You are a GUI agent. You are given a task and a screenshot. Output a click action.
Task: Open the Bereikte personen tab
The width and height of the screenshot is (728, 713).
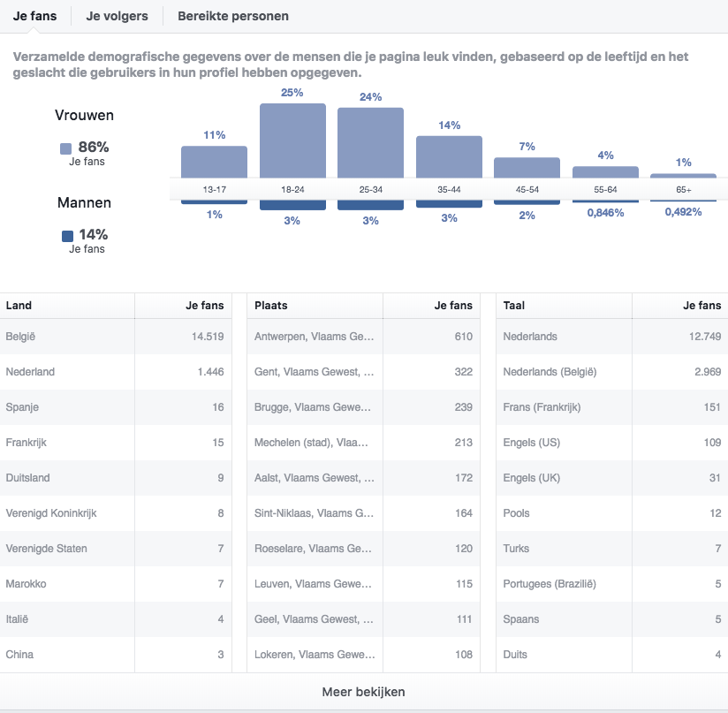[233, 16]
